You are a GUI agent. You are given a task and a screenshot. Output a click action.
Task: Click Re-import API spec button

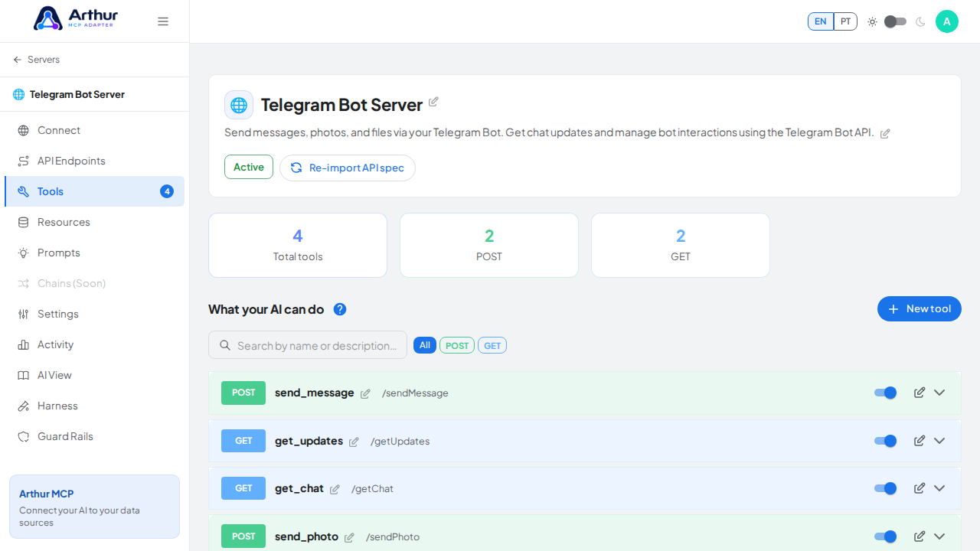click(x=348, y=168)
